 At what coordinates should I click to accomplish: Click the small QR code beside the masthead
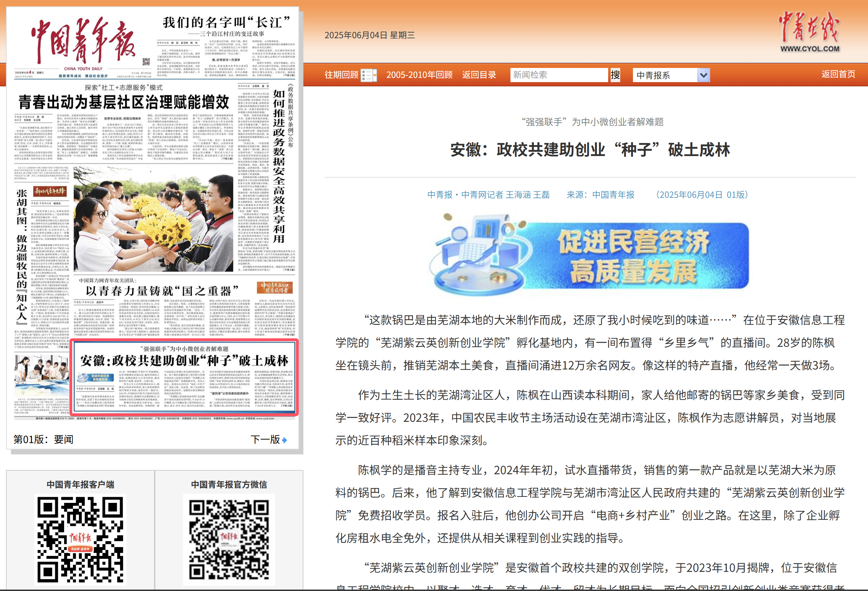pyautogui.click(x=146, y=62)
